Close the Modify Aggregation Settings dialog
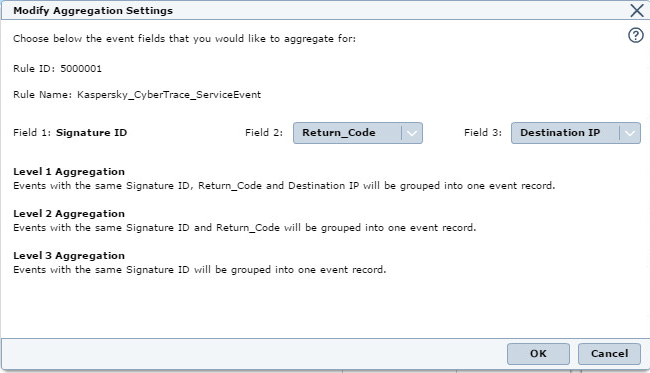 click(x=637, y=10)
